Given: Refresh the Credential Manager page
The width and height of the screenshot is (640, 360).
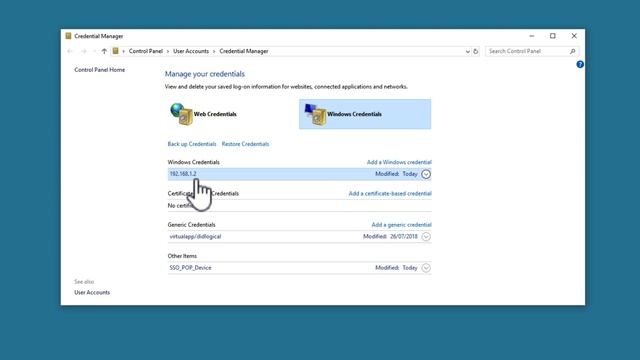Looking at the screenshot, I should (x=476, y=51).
